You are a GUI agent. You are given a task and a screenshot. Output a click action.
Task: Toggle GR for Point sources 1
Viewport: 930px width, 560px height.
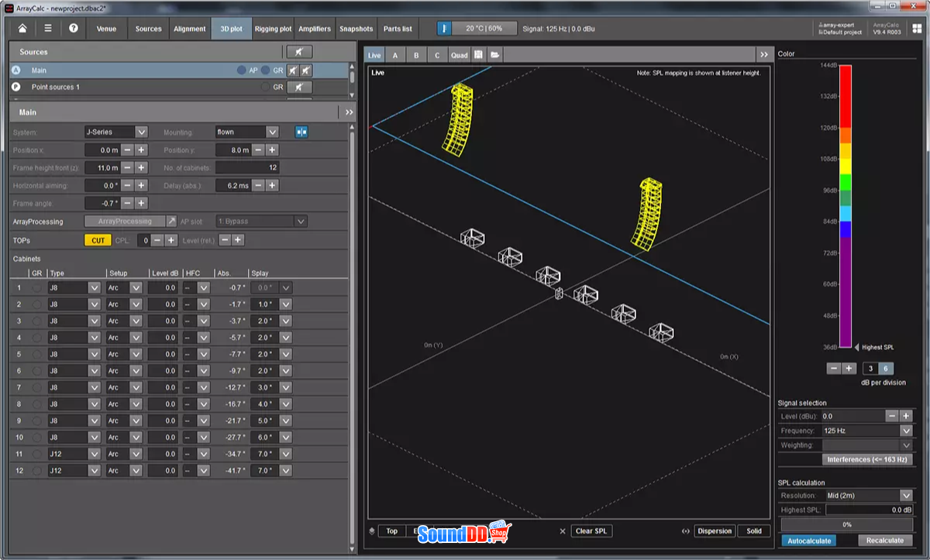pyautogui.click(x=266, y=87)
